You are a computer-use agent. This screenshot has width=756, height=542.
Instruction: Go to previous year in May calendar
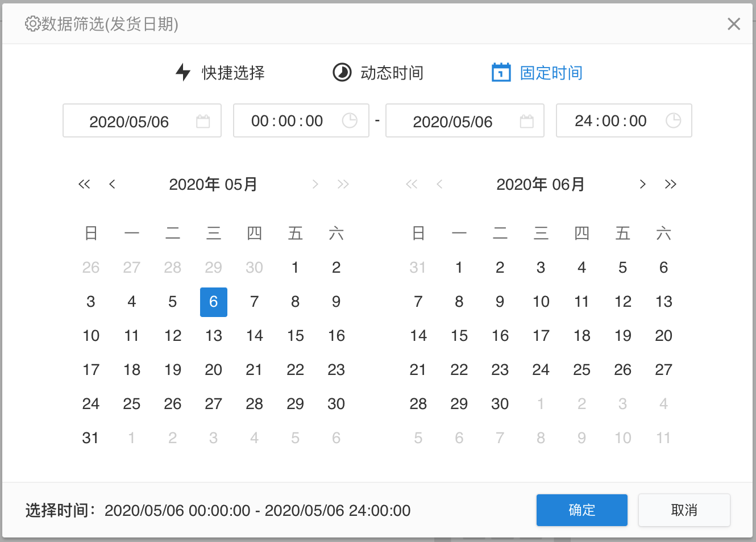pyautogui.click(x=84, y=184)
